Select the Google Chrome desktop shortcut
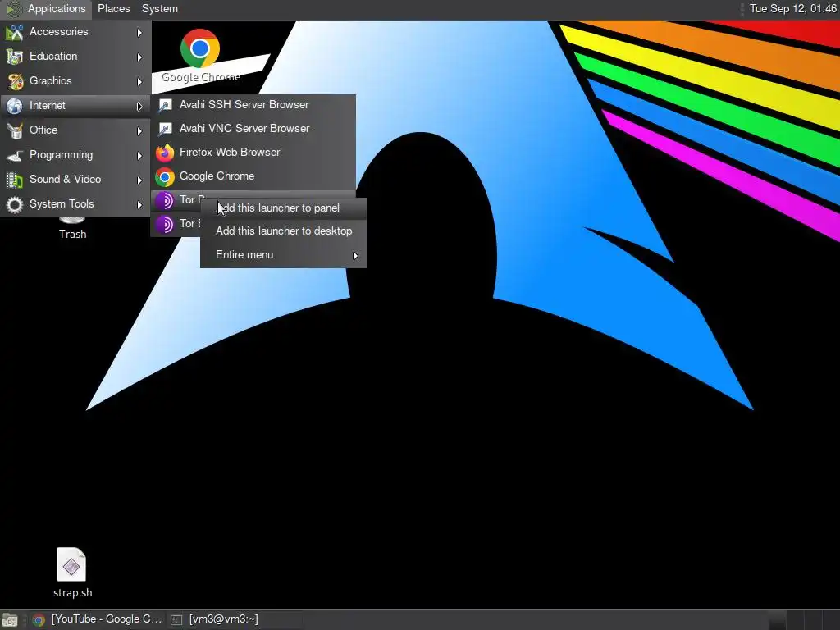 pos(200,56)
